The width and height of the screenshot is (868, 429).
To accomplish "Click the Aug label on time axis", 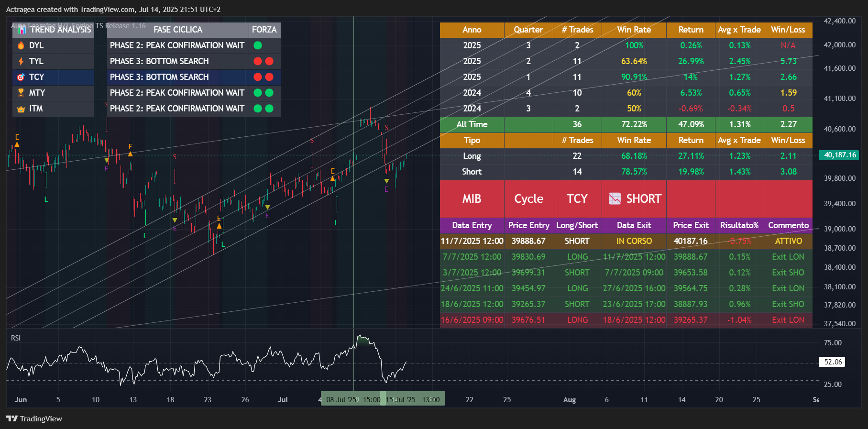I will tap(570, 400).
